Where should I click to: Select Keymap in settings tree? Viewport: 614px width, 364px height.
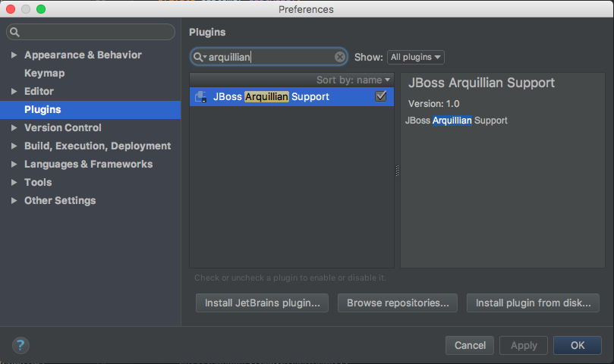(45, 74)
